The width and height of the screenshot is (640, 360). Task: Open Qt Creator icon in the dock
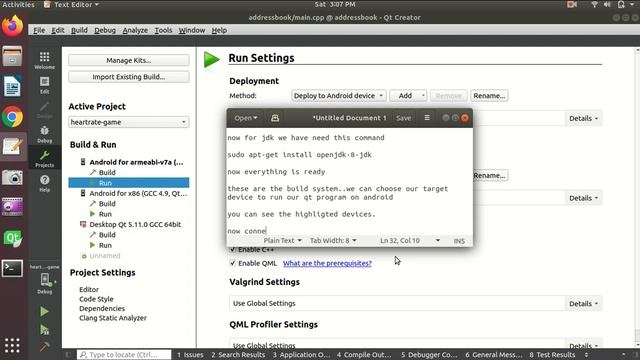(12, 238)
